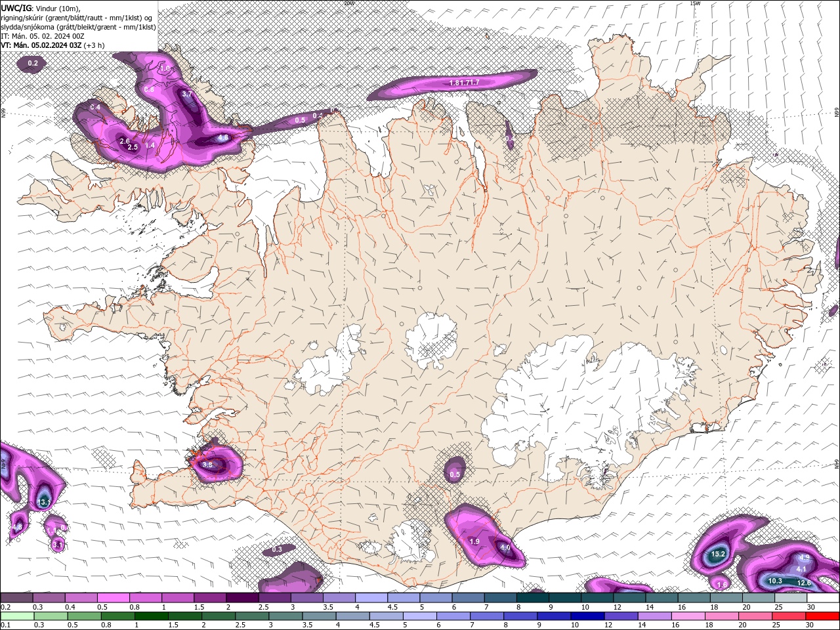Click the 'rigning/skúrir' legend description line

click(x=77, y=17)
